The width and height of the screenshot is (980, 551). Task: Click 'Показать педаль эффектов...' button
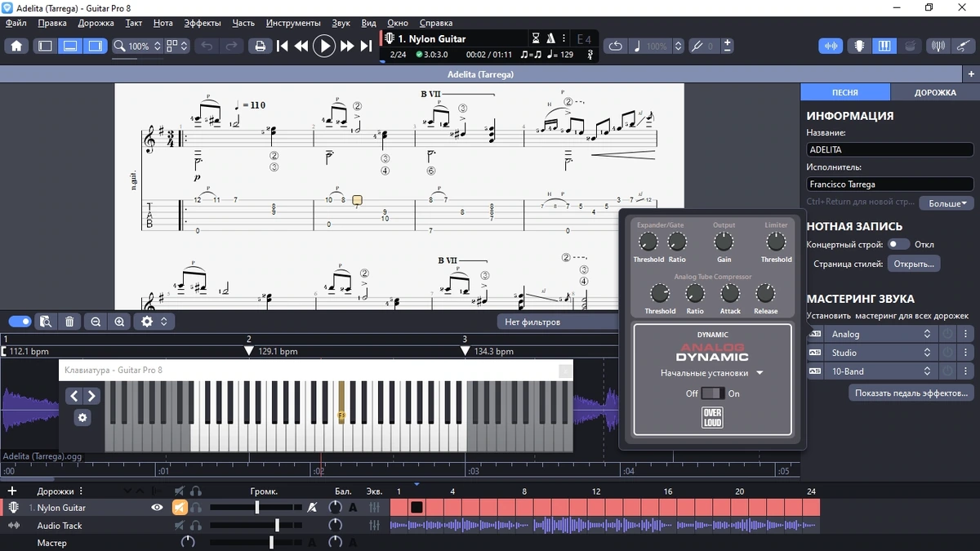pos(911,393)
